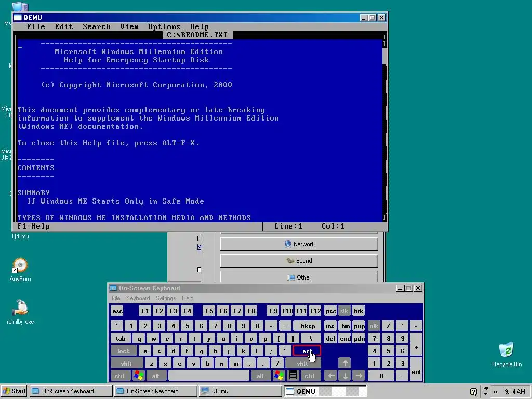Image resolution: width=532 pixels, height=399 pixels.
Task: Open the Edit menu in QEMU editor
Action: pyautogui.click(x=64, y=27)
